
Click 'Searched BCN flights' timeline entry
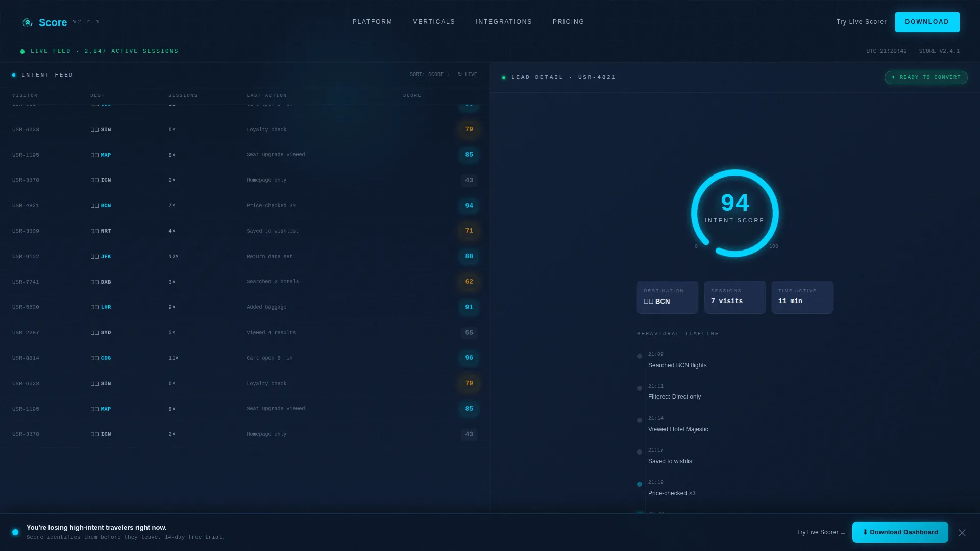pyautogui.click(x=677, y=365)
